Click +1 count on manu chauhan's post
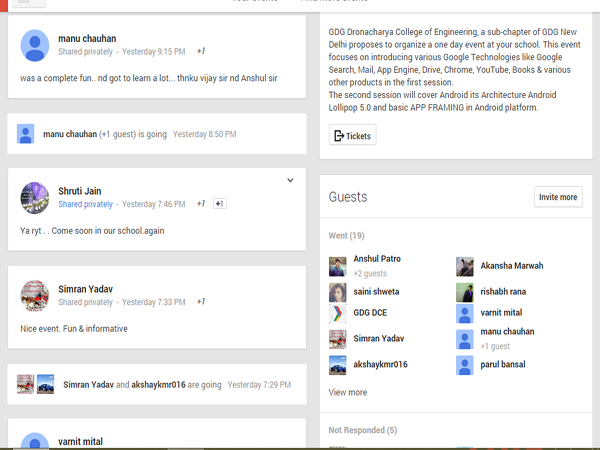The height and width of the screenshot is (450, 600). click(x=201, y=51)
